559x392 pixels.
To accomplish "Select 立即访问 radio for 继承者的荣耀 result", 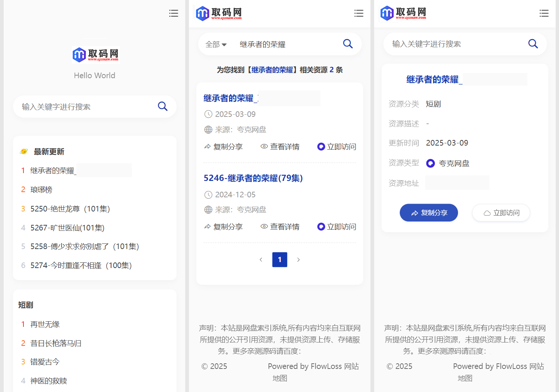I will pos(321,146).
